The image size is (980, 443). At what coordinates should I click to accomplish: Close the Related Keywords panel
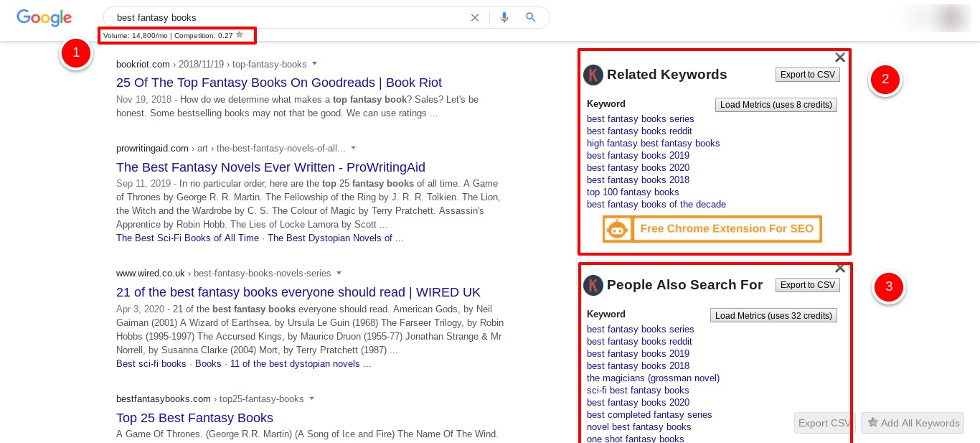(840, 57)
